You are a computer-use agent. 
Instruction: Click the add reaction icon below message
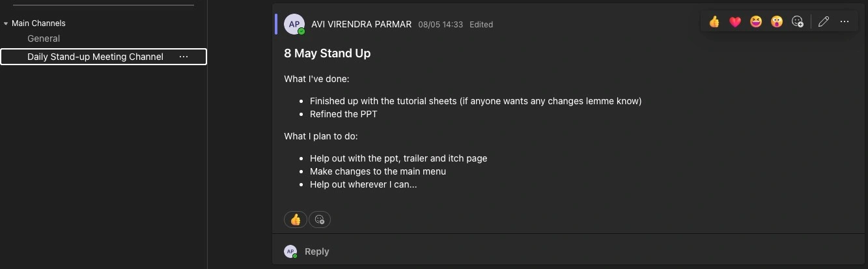pyautogui.click(x=320, y=220)
